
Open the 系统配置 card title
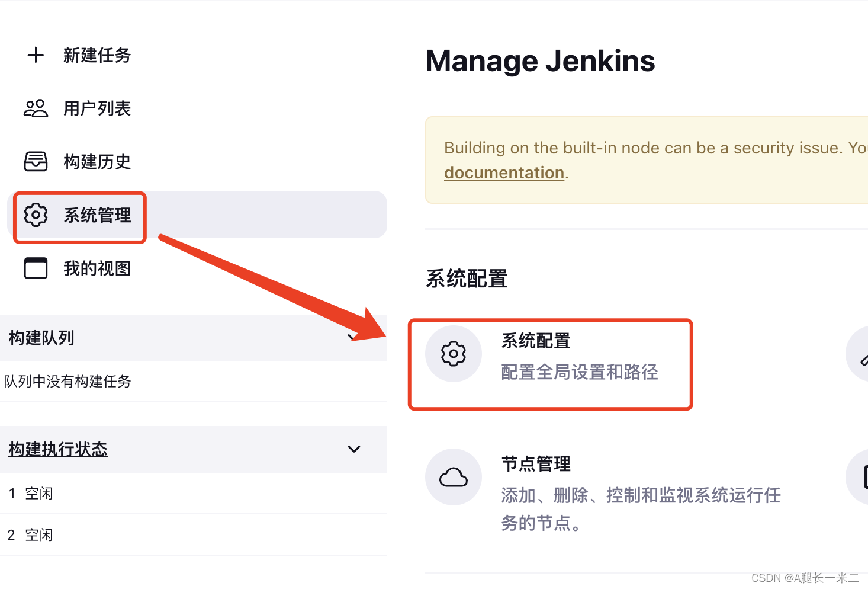point(536,341)
